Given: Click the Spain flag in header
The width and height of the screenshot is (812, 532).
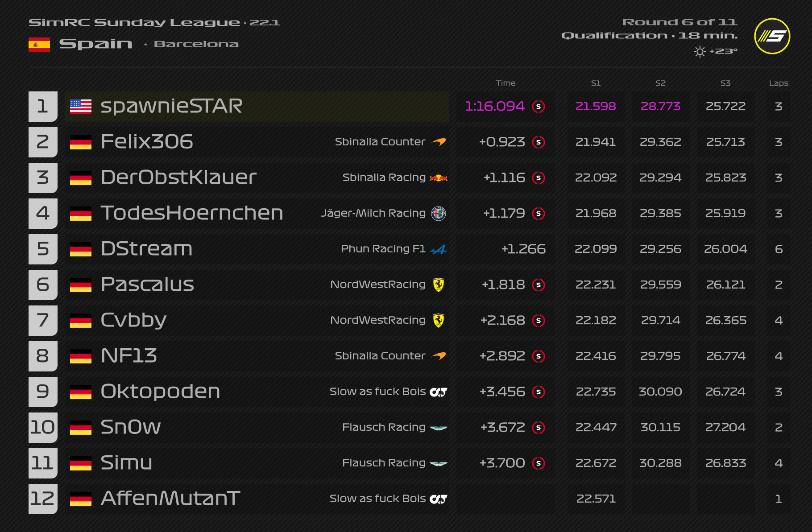Looking at the screenshot, I should click(x=39, y=45).
